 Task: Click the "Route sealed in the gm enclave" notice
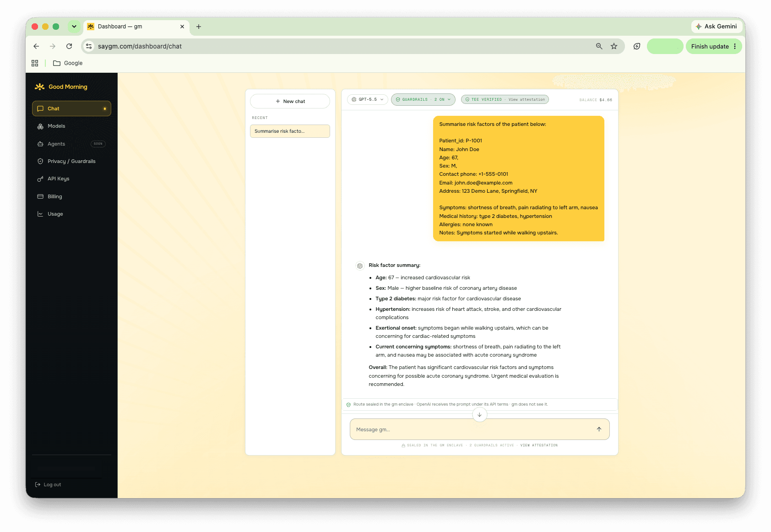[x=480, y=404]
